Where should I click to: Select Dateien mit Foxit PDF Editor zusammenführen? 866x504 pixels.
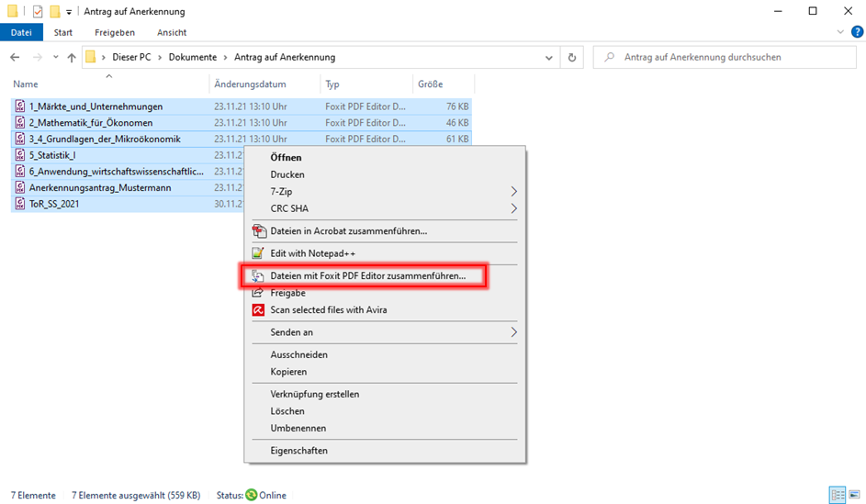click(368, 275)
